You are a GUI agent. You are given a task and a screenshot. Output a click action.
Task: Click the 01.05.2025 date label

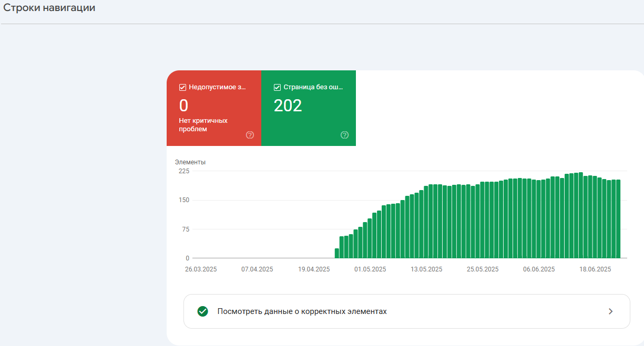click(x=370, y=269)
